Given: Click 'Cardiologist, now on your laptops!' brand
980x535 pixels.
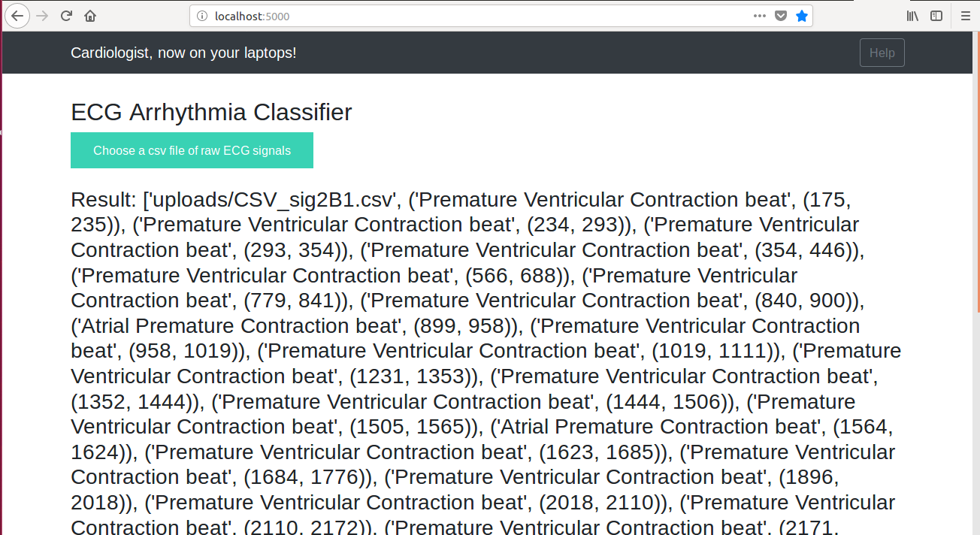Looking at the screenshot, I should click(183, 53).
